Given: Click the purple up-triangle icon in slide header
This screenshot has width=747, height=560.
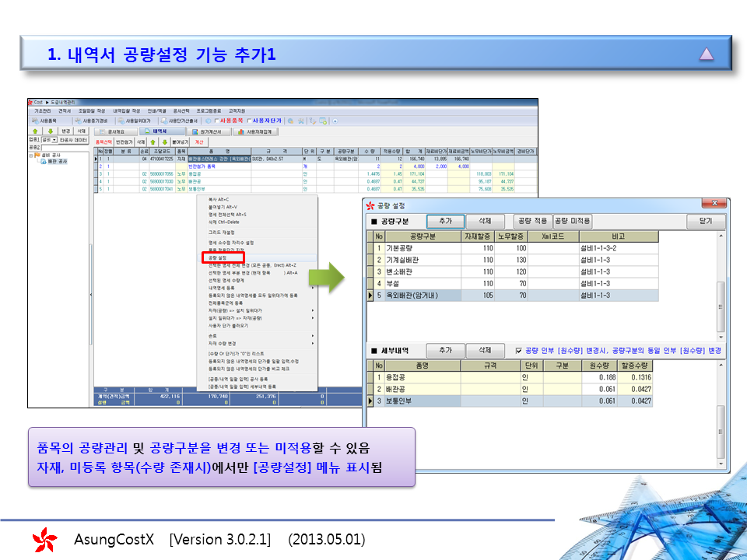Looking at the screenshot, I should tap(706, 54).
